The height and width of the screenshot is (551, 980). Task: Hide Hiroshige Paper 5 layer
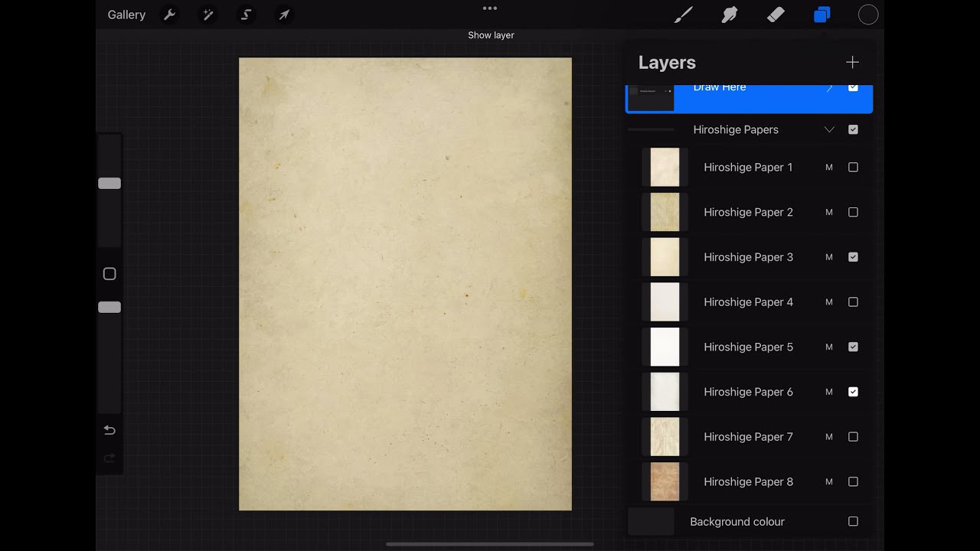pyautogui.click(x=853, y=347)
